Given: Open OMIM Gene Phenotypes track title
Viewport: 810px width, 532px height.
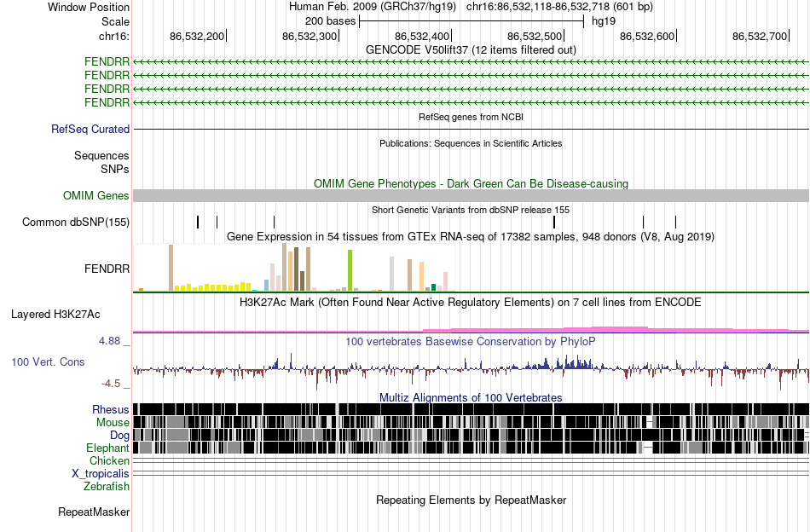Looking at the screenshot, I should pyautogui.click(x=471, y=184).
